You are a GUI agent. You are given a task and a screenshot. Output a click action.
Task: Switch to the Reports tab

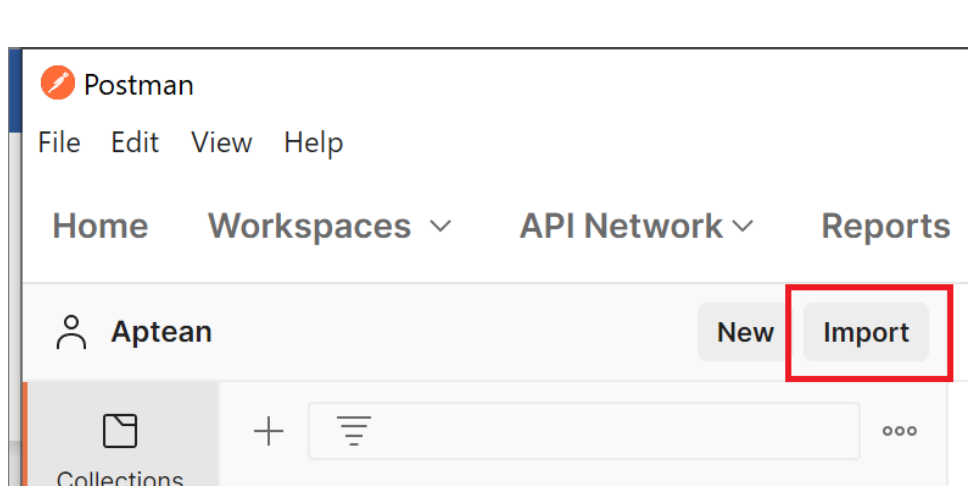click(x=885, y=226)
